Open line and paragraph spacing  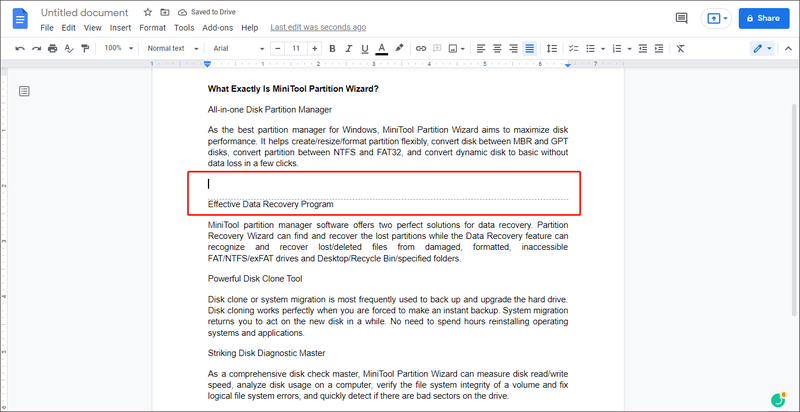click(552, 48)
